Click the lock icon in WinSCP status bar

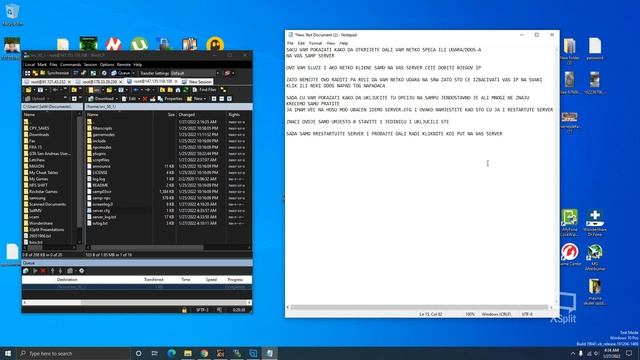pyautogui.click(x=184, y=310)
